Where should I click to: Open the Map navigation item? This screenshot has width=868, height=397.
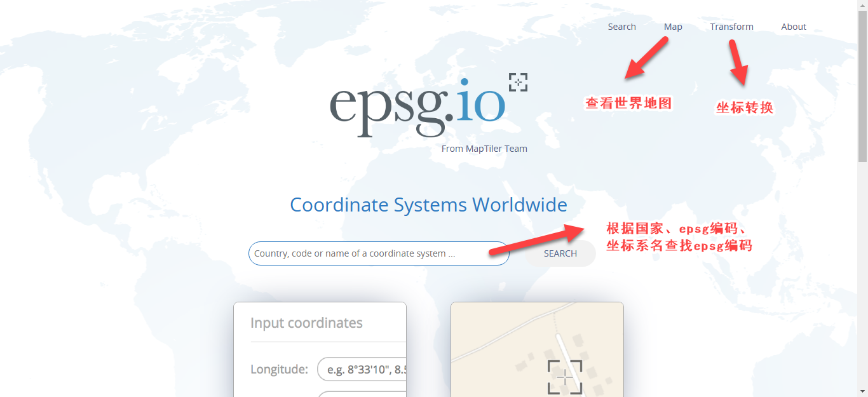tap(673, 27)
